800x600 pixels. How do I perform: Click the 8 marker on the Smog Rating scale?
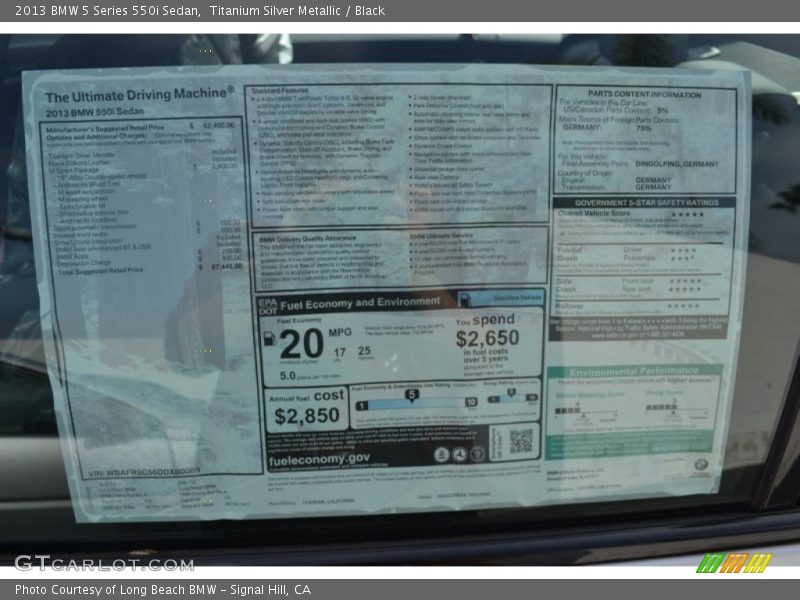pos(509,393)
